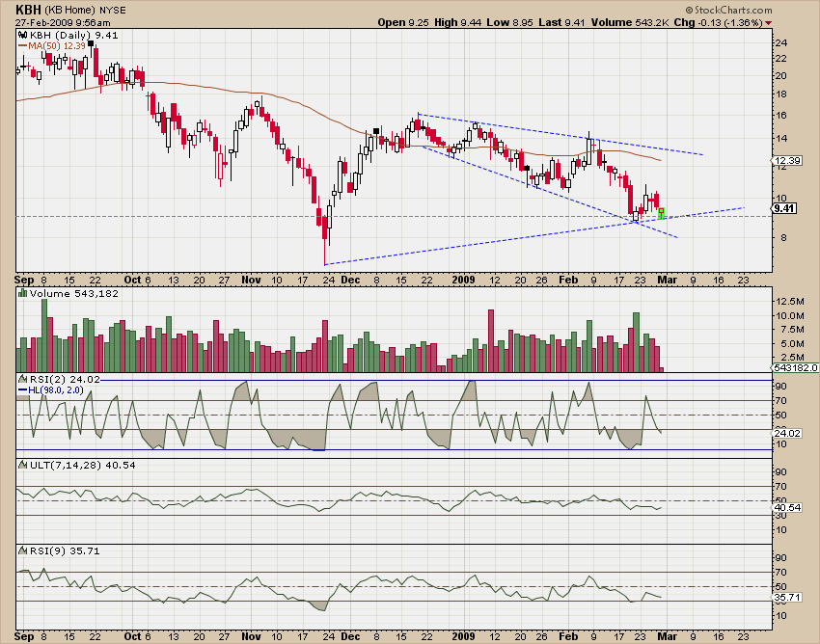
Task: Click the candlestick icon beside KBH (Daily)
Action: click(22, 35)
